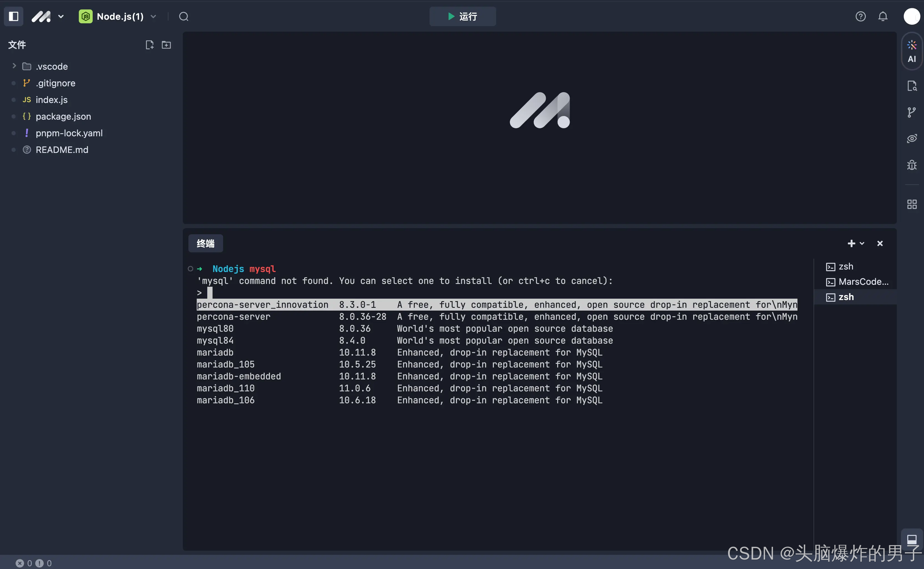
Task: Open the source control branch icon
Action: (x=912, y=112)
